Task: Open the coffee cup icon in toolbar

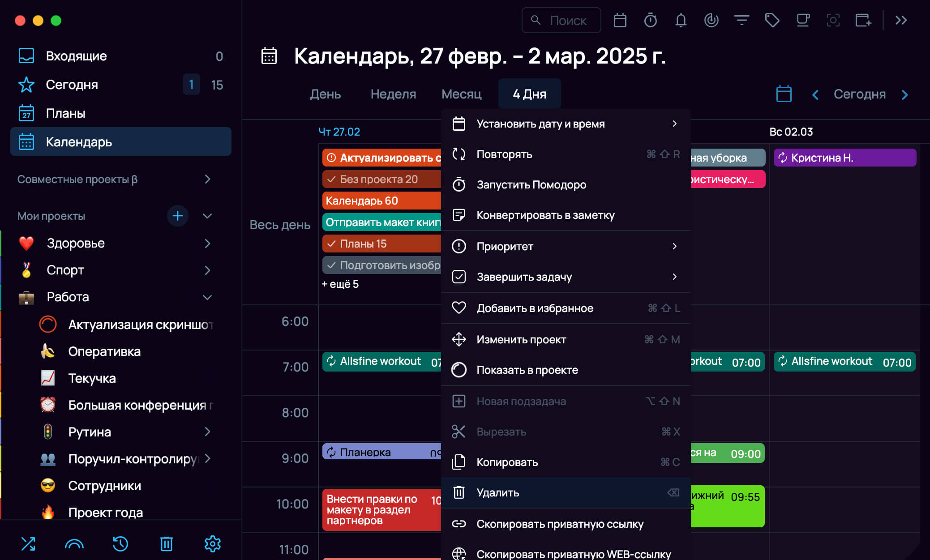Action: pyautogui.click(x=803, y=20)
